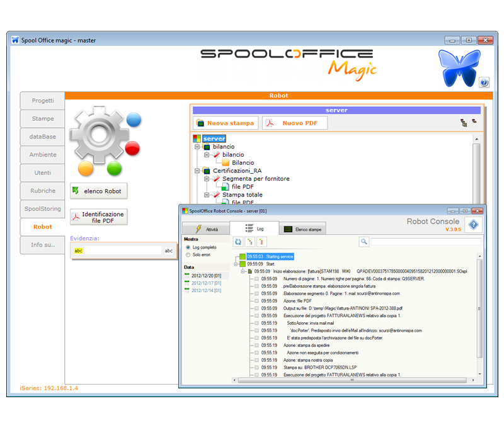Screen dimensions: 504x428
Task: Select the Log tab in Robot Console
Action: tap(255, 228)
